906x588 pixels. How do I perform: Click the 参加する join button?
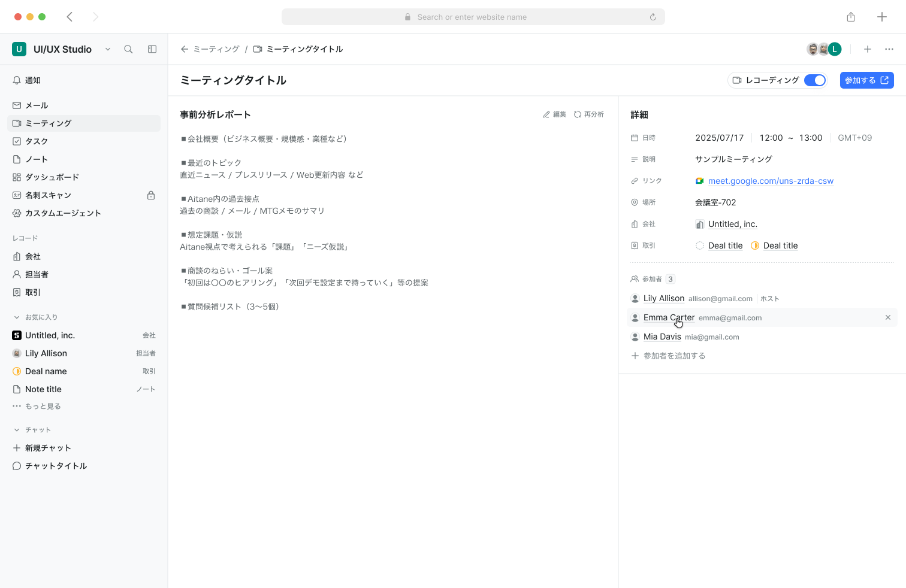click(x=867, y=80)
